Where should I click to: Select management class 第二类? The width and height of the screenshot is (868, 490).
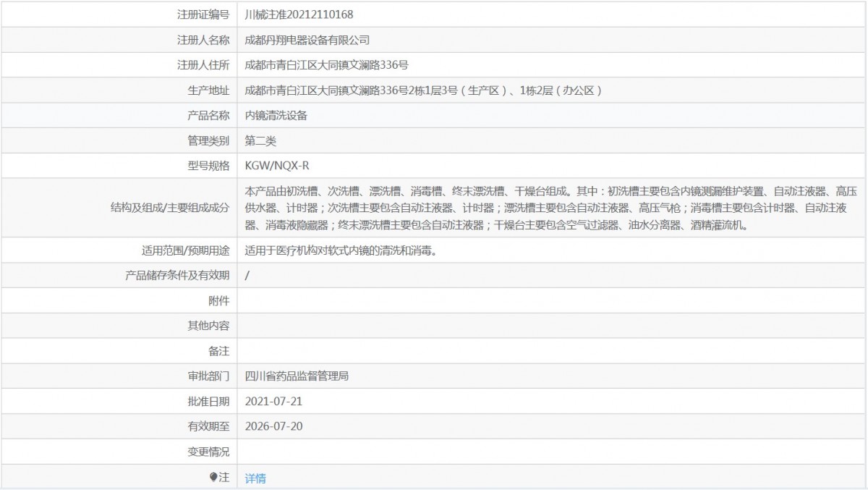tap(260, 140)
